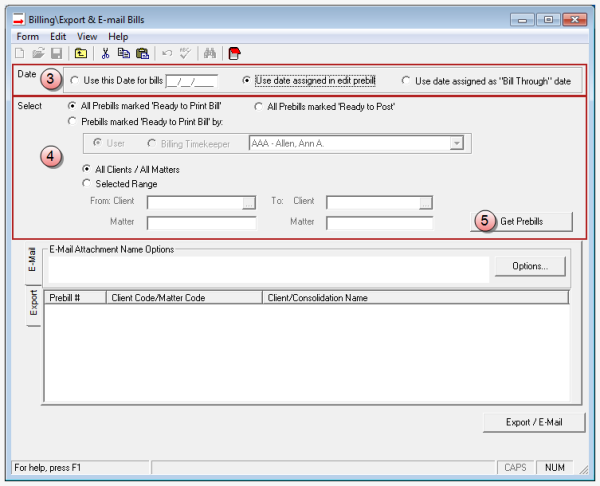This screenshot has height=486, width=600.
Task: Click the E-Mail Attachment Name text box
Action: [x=269, y=269]
